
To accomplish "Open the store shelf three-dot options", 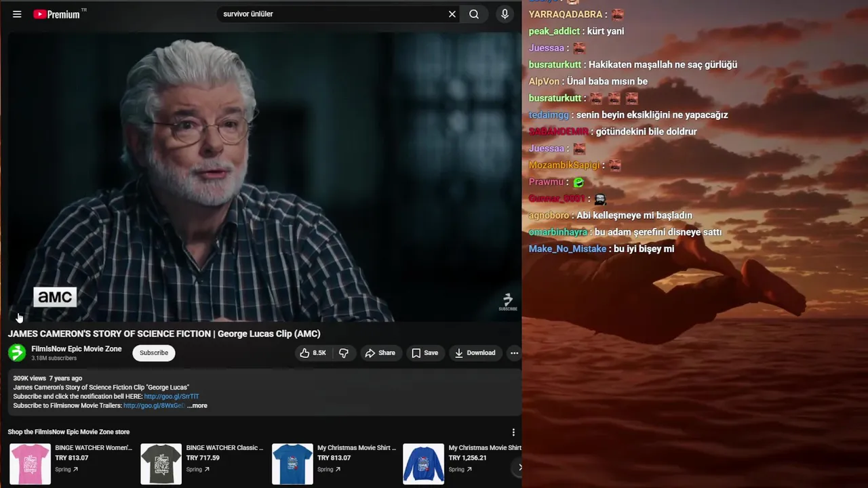I will (513, 432).
